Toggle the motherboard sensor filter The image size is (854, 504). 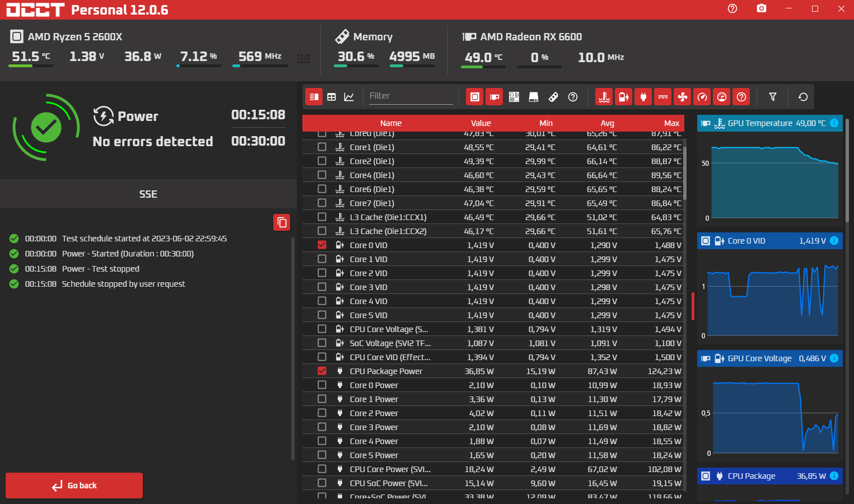(x=514, y=97)
